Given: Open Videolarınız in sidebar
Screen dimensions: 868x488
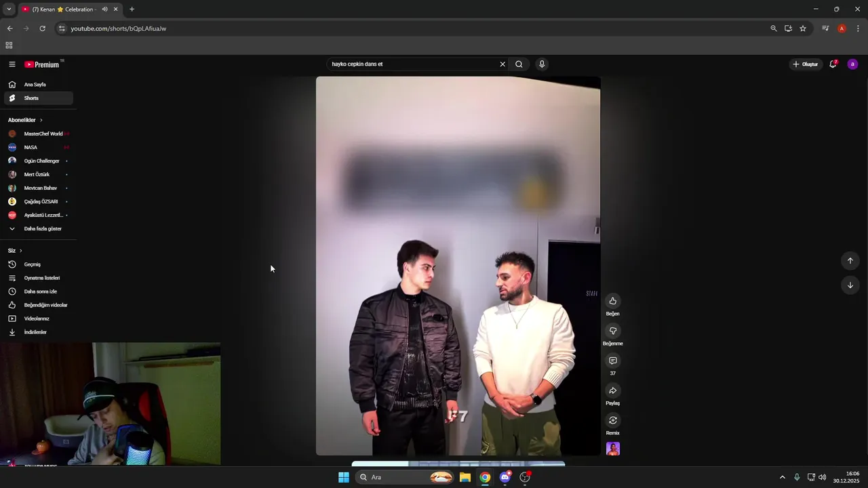Looking at the screenshot, I should (39, 319).
